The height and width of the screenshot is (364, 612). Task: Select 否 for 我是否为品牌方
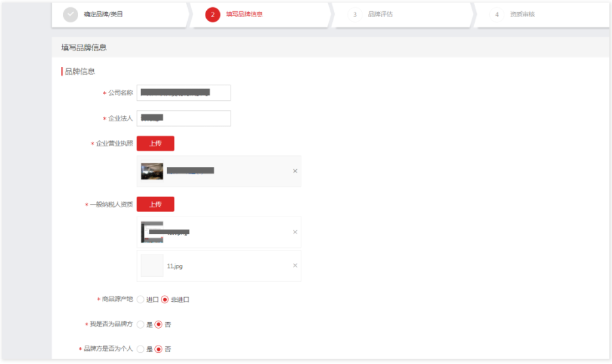click(x=158, y=325)
